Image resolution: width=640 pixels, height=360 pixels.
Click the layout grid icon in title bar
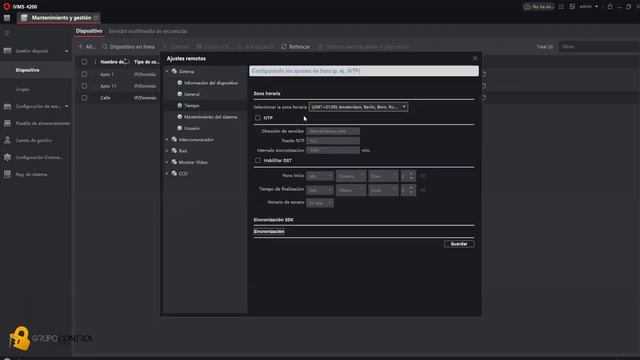572,7
